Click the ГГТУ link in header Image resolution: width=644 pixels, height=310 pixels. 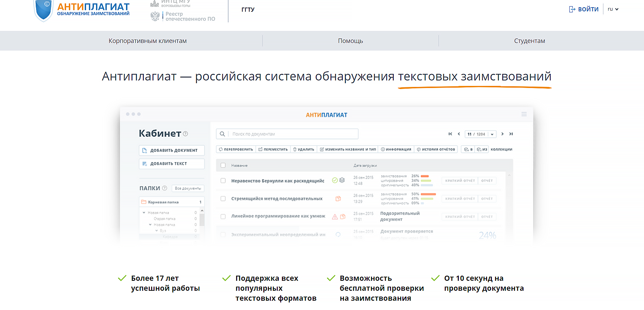point(248,10)
